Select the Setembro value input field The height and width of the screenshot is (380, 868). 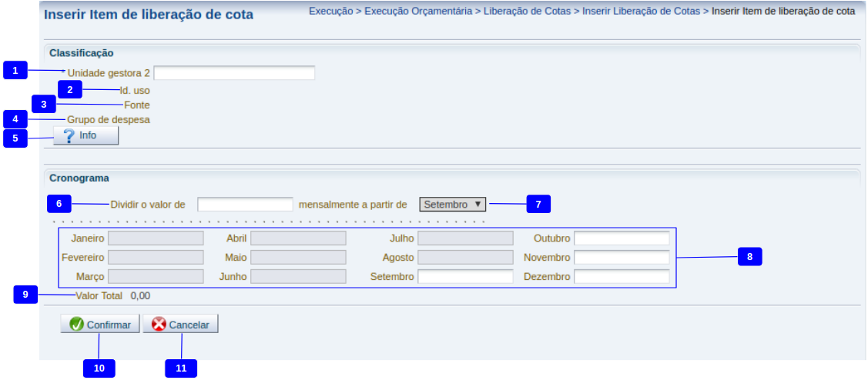click(465, 277)
